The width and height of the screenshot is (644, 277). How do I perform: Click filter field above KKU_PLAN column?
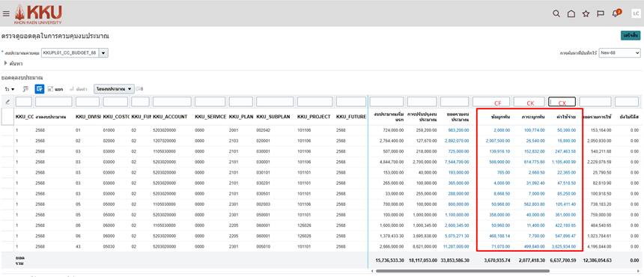(240, 102)
